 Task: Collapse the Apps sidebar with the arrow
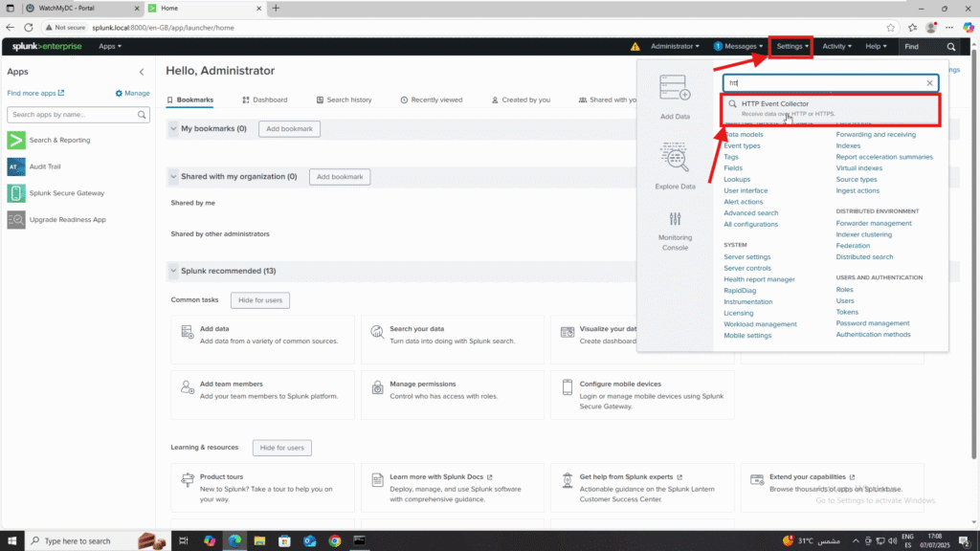[x=142, y=72]
